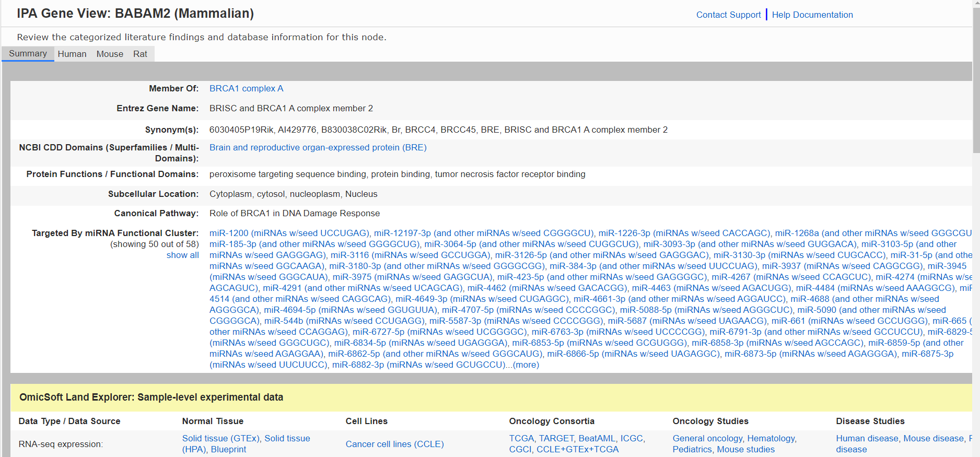This screenshot has width=980, height=457.
Task: Open Brain and reproductive organ-expressed protein (BRE) link
Action: click(x=318, y=147)
